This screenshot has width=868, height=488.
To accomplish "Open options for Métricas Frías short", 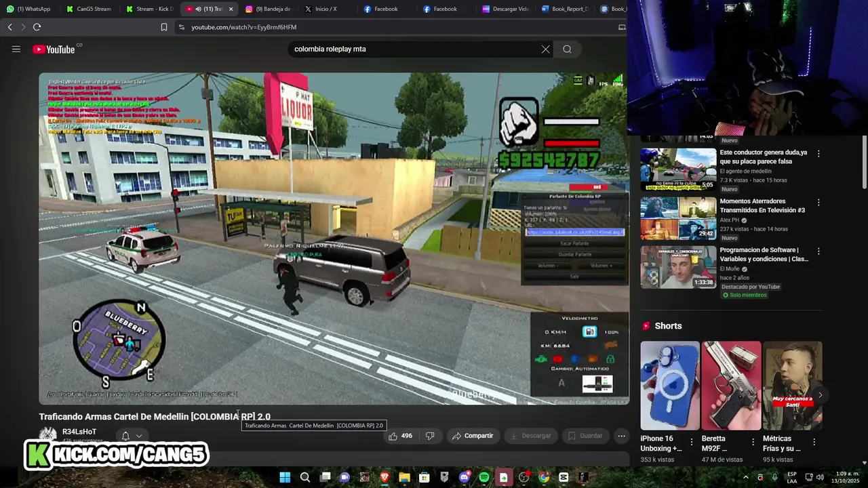I will pos(814,442).
